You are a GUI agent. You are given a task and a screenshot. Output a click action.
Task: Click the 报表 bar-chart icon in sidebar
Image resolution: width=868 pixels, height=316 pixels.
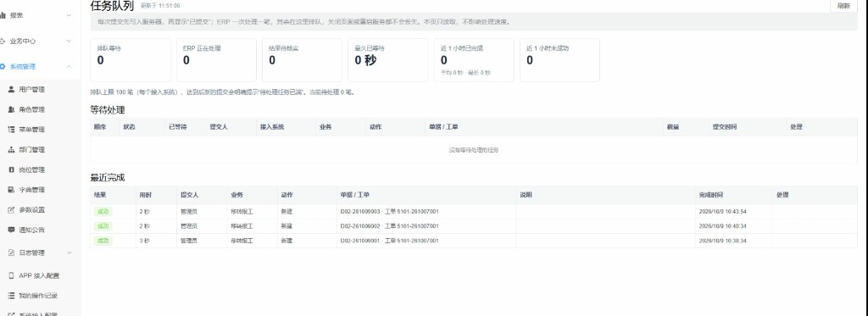(x=3, y=15)
